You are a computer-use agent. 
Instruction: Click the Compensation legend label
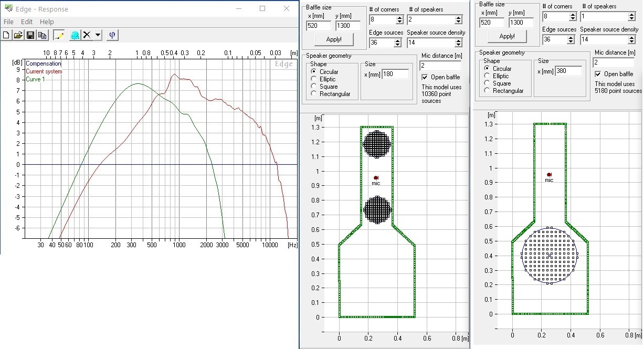pyautogui.click(x=44, y=64)
